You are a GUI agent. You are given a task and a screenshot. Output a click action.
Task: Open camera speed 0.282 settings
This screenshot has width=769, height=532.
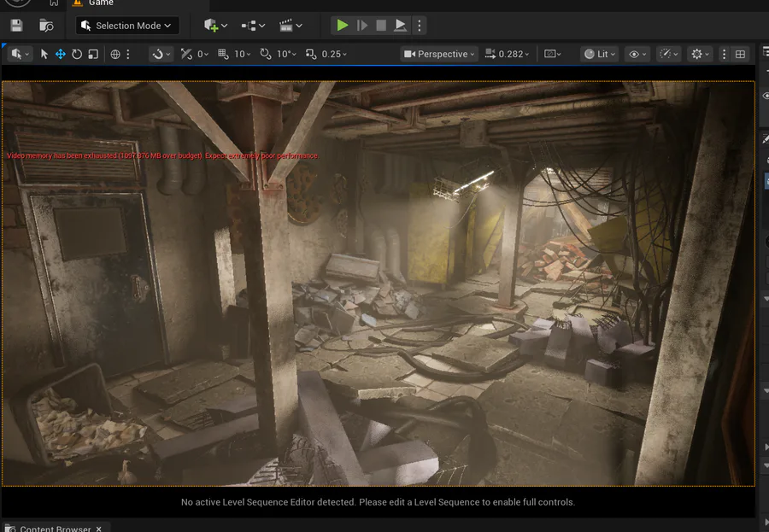pyautogui.click(x=507, y=54)
